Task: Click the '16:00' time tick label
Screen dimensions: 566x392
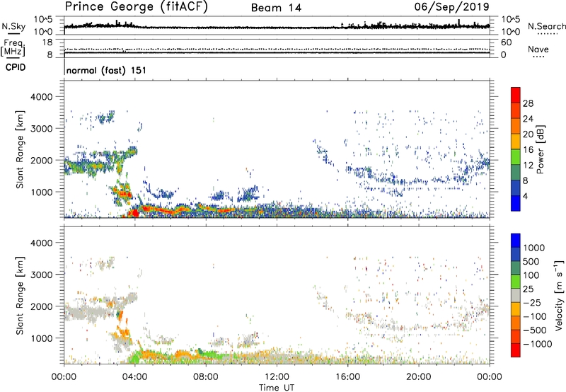Action: tap(347, 377)
